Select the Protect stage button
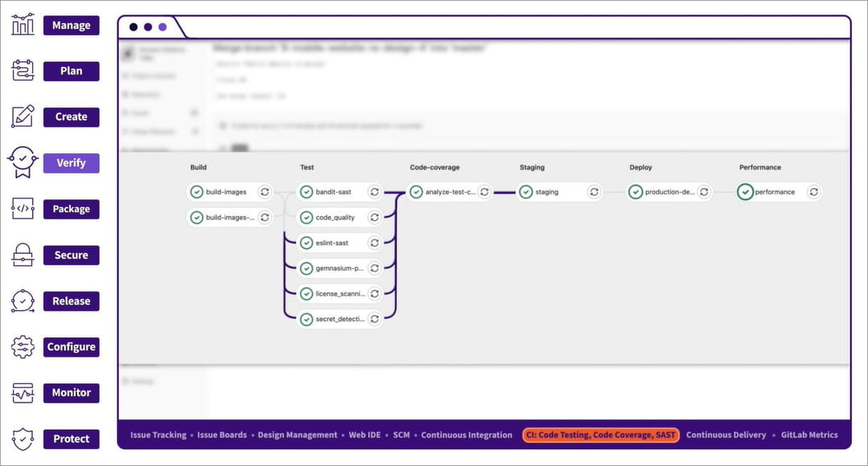 tap(72, 439)
